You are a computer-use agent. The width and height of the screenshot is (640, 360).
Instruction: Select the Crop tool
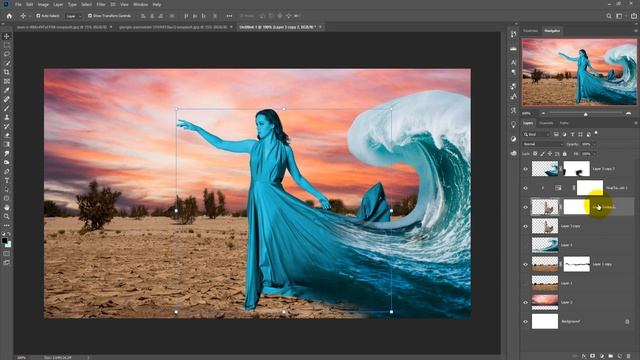(x=7, y=72)
